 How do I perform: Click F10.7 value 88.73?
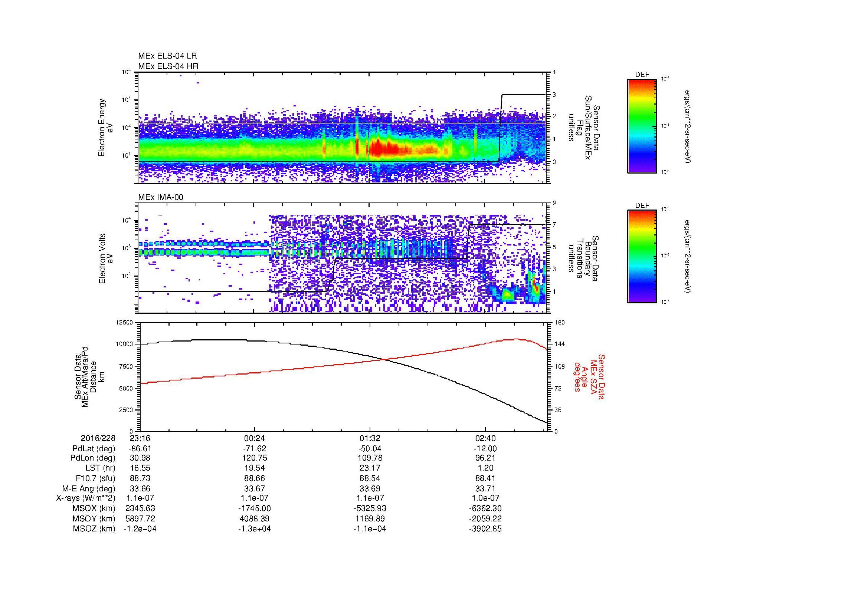(x=140, y=478)
